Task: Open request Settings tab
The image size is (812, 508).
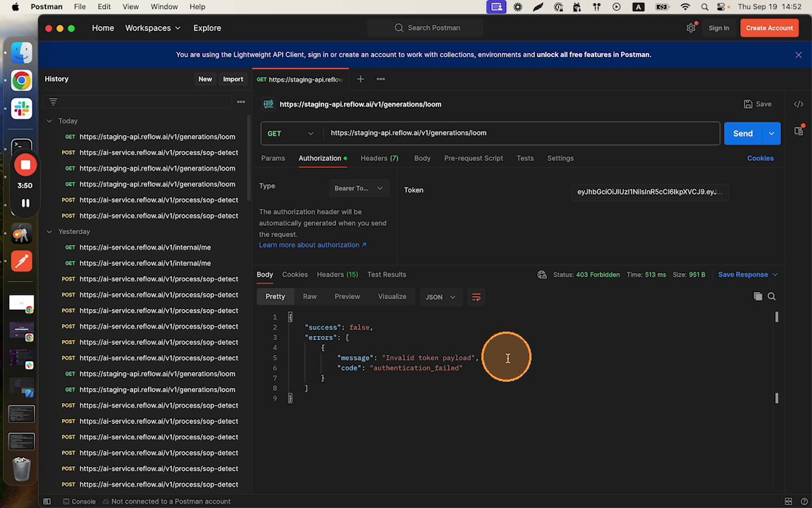Action: point(560,158)
